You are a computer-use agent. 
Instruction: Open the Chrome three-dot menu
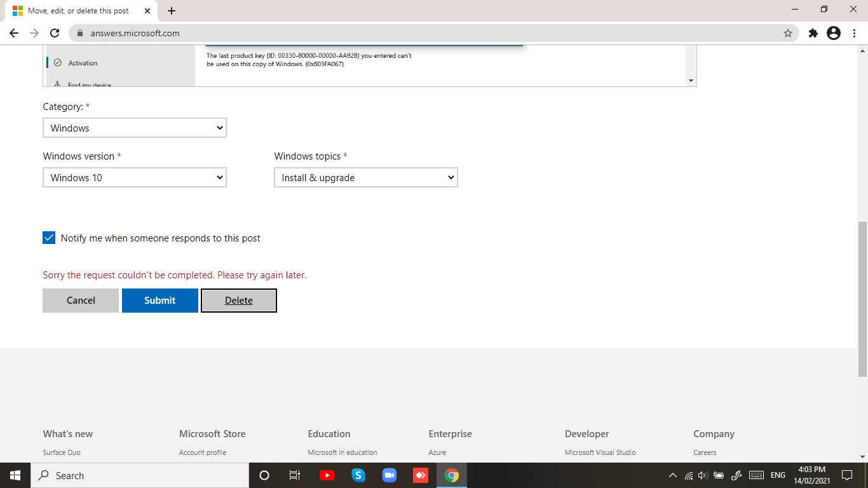pyautogui.click(x=855, y=33)
